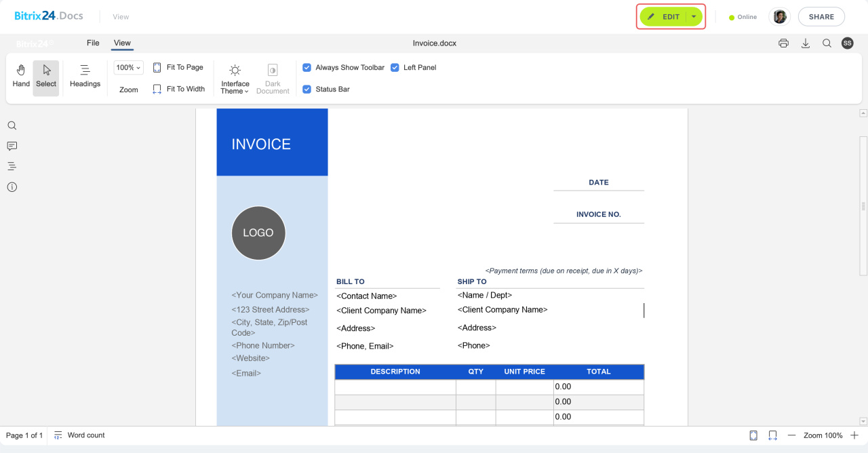
Task: Click the Fit To Width icon
Action: [x=157, y=89]
